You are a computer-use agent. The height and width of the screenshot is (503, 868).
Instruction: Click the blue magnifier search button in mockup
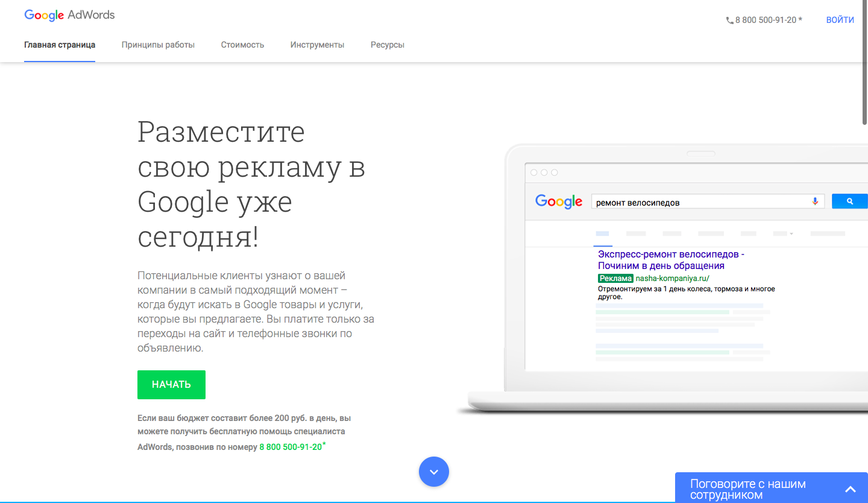pos(849,201)
